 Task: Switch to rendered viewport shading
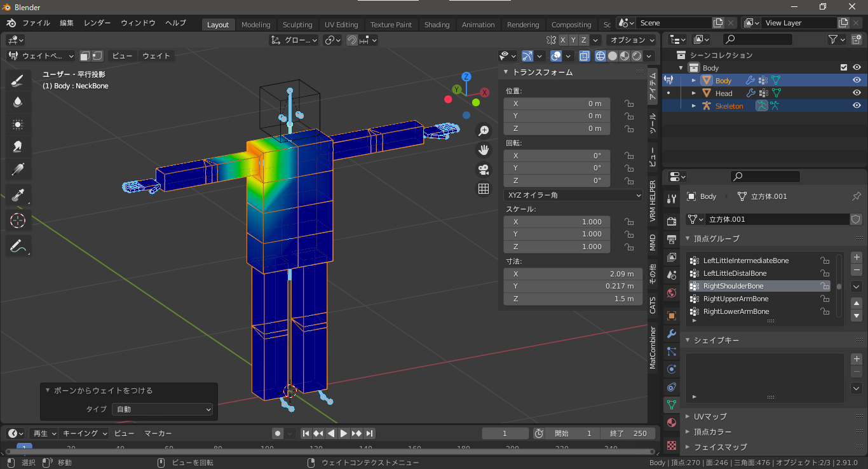tap(637, 56)
